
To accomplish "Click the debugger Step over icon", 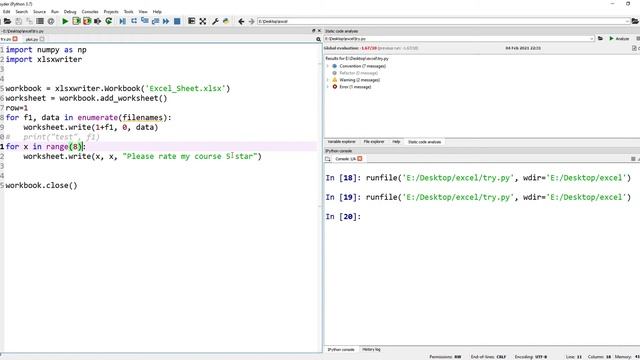I will (133, 21).
